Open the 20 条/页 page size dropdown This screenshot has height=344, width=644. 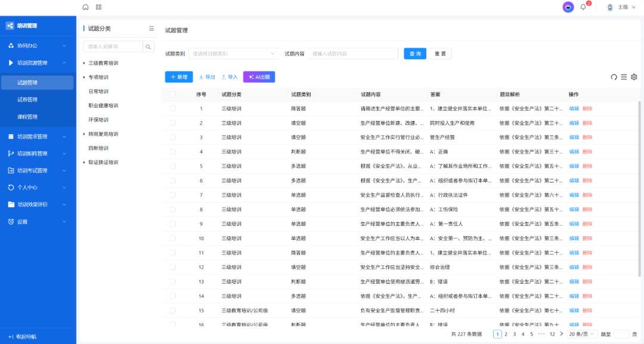[x=581, y=334]
